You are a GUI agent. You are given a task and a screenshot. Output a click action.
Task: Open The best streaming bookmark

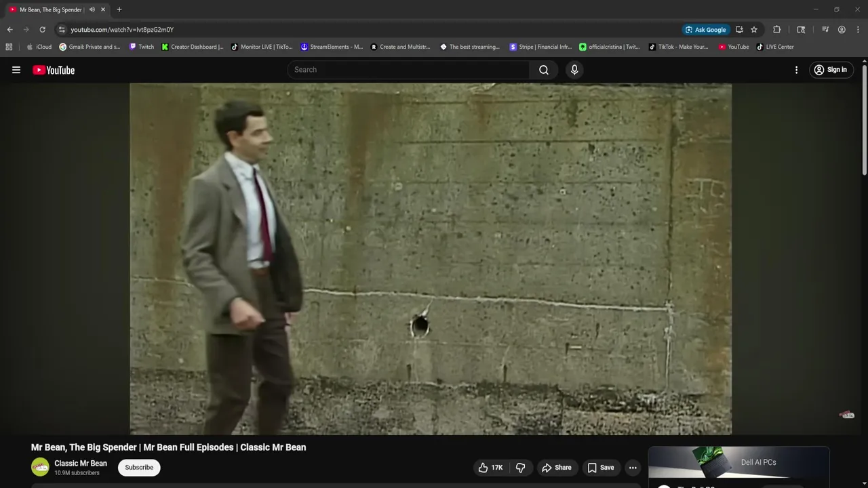tap(470, 47)
